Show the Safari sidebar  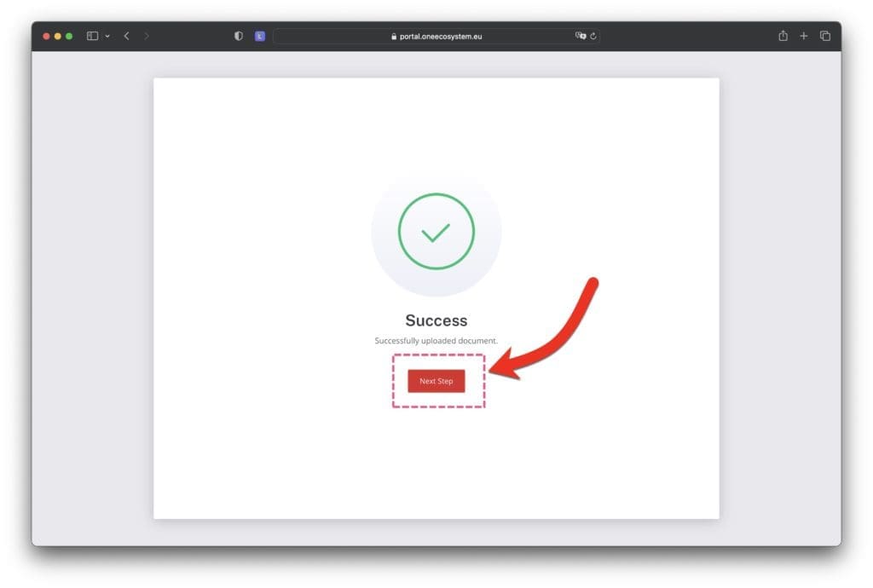click(x=92, y=36)
